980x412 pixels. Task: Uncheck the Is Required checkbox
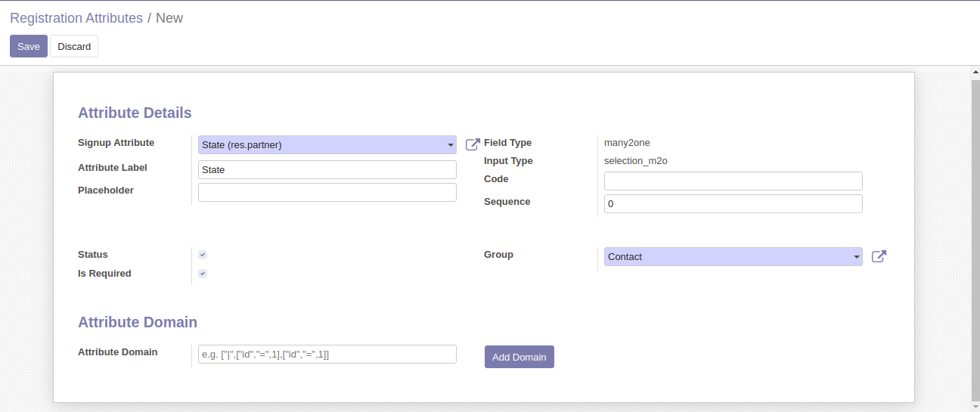click(x=203, y=274)
